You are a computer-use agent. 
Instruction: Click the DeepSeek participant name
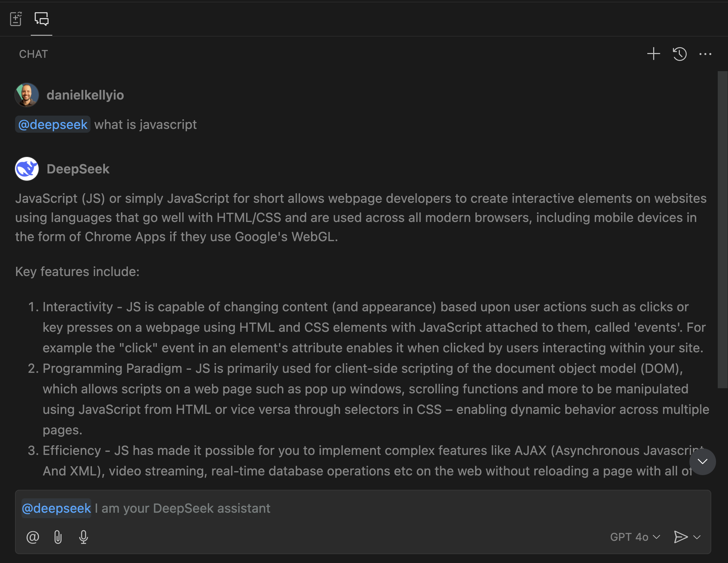[x=78, y=169]
